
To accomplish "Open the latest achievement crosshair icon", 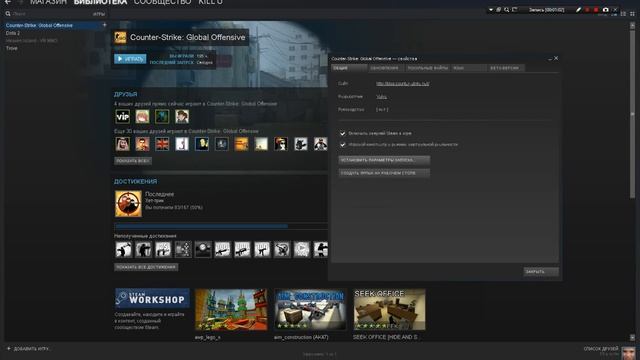I will point(128,204).
